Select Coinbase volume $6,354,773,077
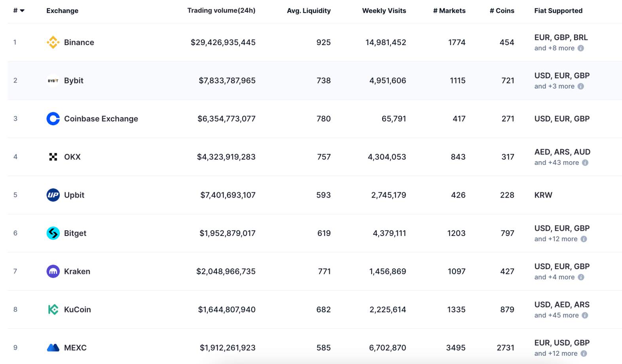 click(x=227, y=119)
